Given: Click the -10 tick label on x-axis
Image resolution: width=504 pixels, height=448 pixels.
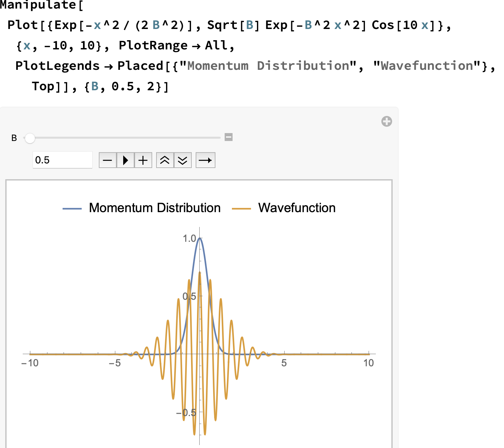Looking at the screenshot, I should tap(30, 363).
